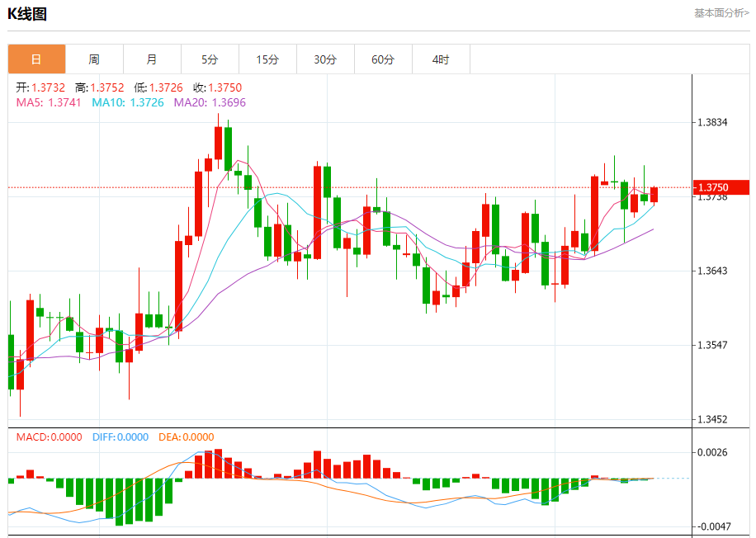The height and width of the screenshot is (538, 756).
Task: Click the low price 1.3726 value
Action: coord(166,87)
